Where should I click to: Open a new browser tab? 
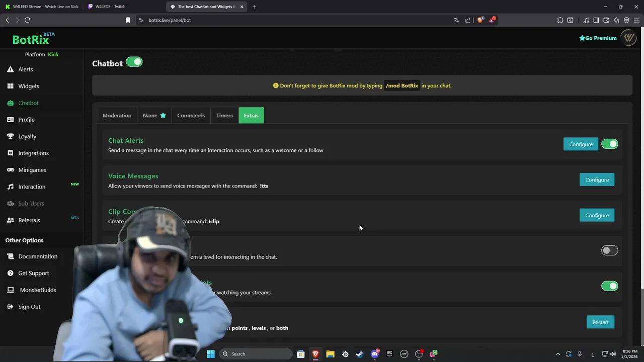(x=254, y=7)
